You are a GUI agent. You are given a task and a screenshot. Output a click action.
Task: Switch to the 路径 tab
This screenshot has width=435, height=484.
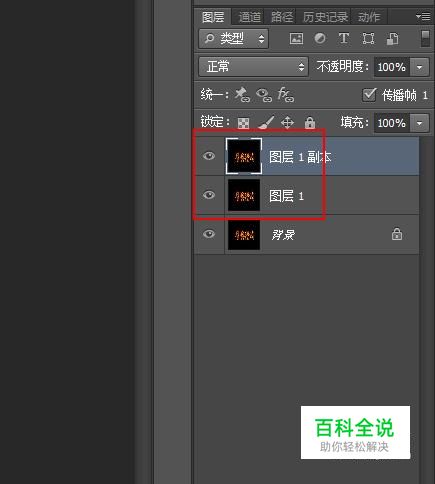point(282,17)
